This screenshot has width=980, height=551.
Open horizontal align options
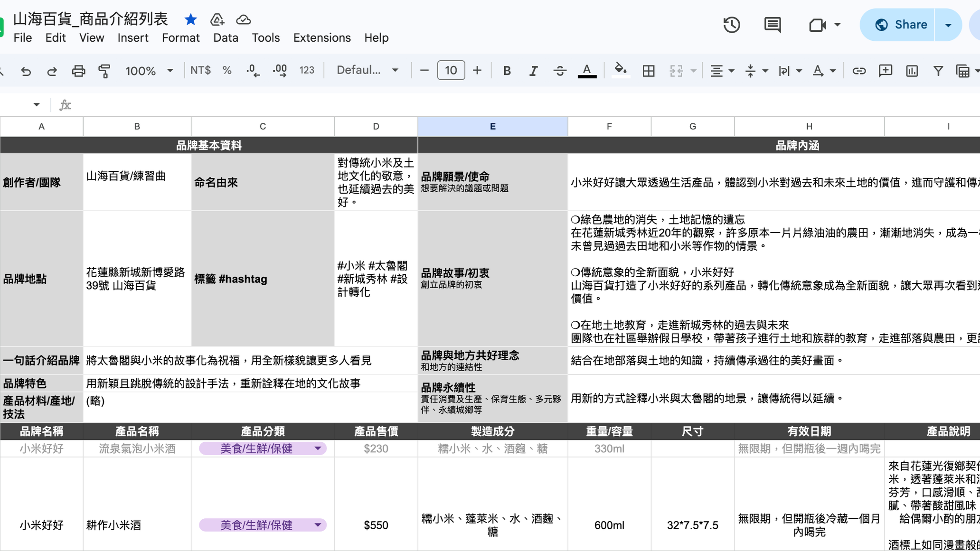tap(722, 71)
